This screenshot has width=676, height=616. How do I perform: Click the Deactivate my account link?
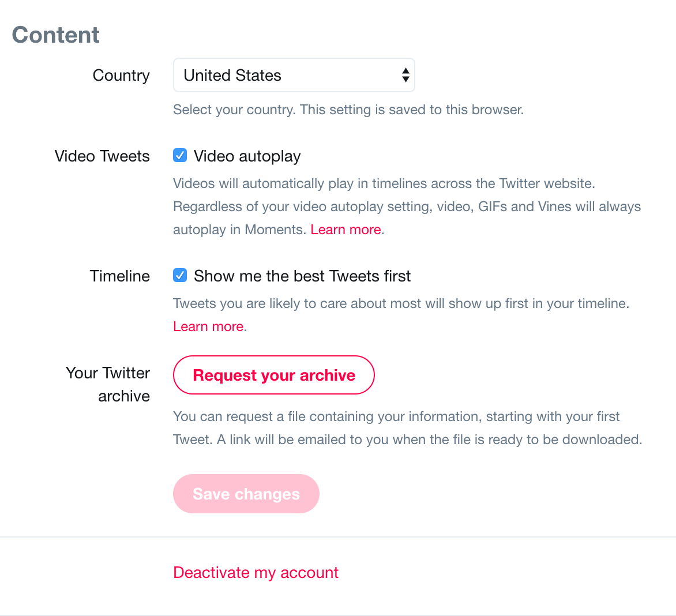256,573
